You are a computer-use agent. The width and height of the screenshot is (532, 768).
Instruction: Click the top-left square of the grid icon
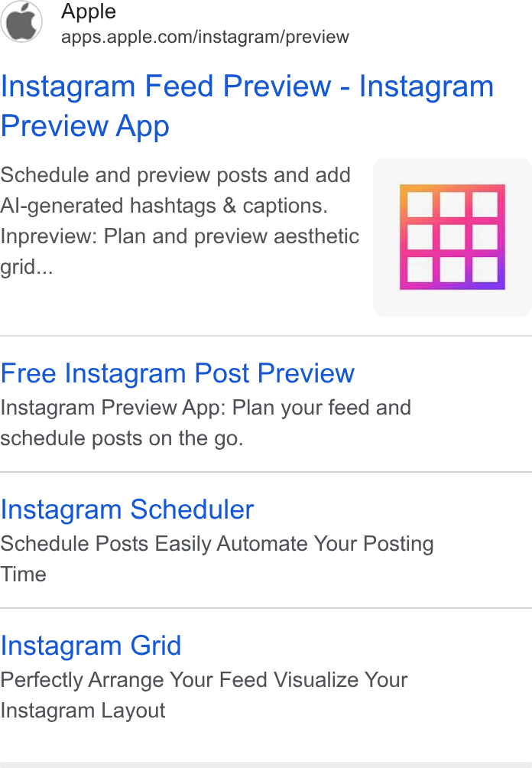coord(420,204)
